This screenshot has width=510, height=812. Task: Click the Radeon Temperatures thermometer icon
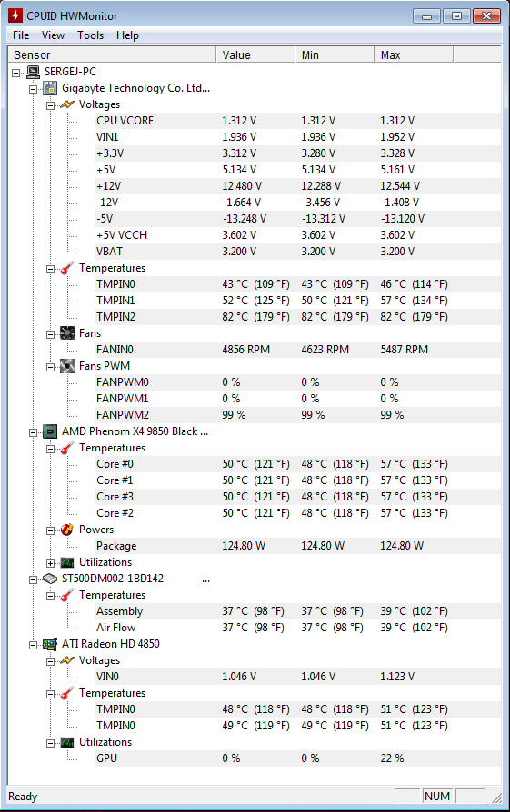pos(67,693)
